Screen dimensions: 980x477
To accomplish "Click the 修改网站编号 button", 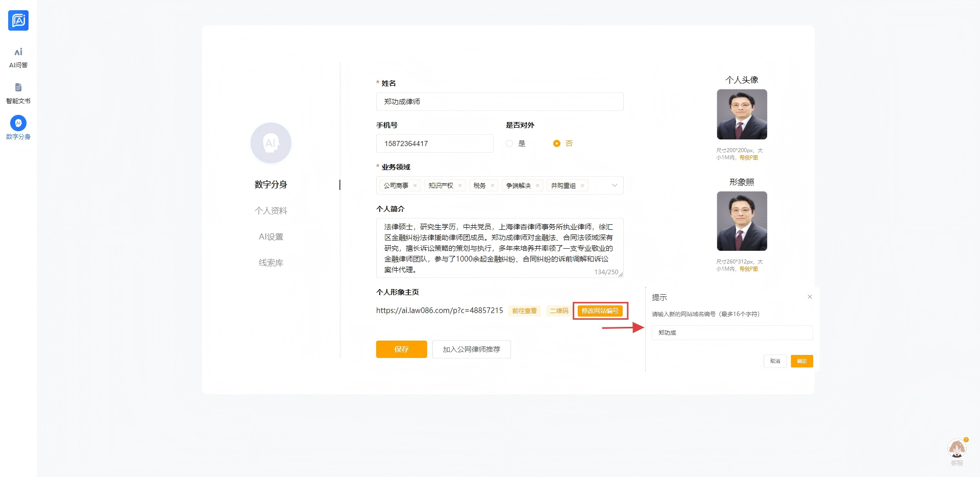I will (x=600, y=311).
